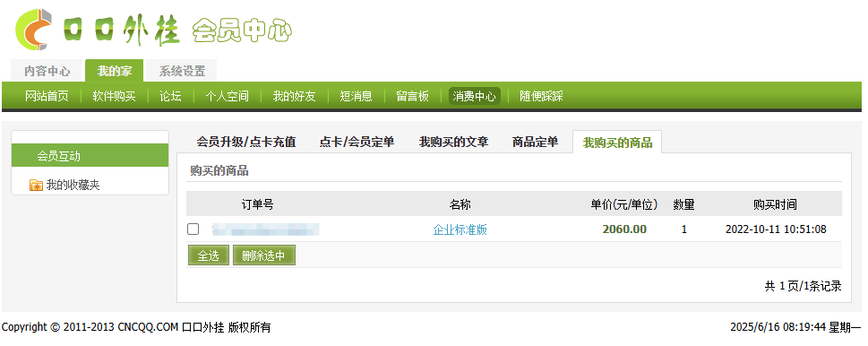Screen dimensions: 868x346
Task: Click 随便踩踩 nav item
Action: coord(541,96)
